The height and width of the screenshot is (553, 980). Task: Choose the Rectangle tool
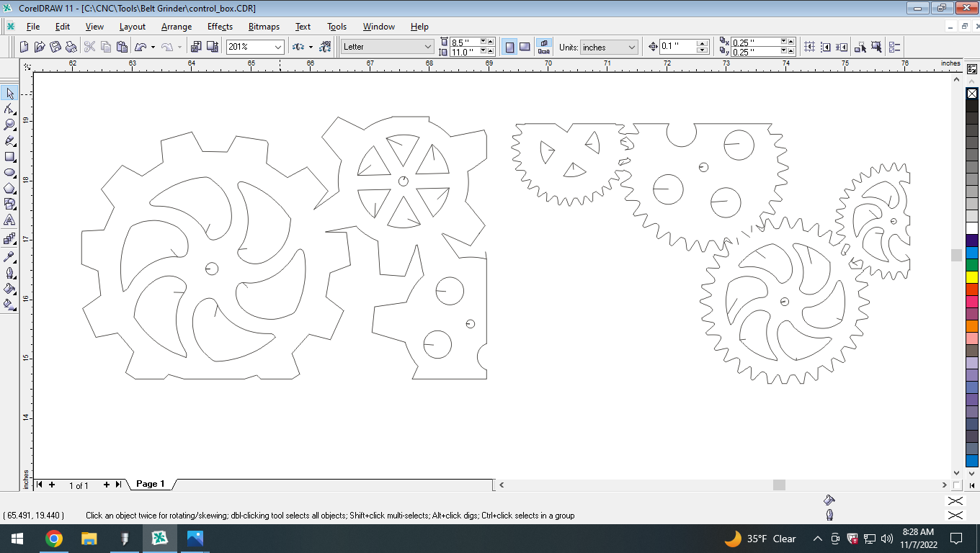[x=9, y=156]
